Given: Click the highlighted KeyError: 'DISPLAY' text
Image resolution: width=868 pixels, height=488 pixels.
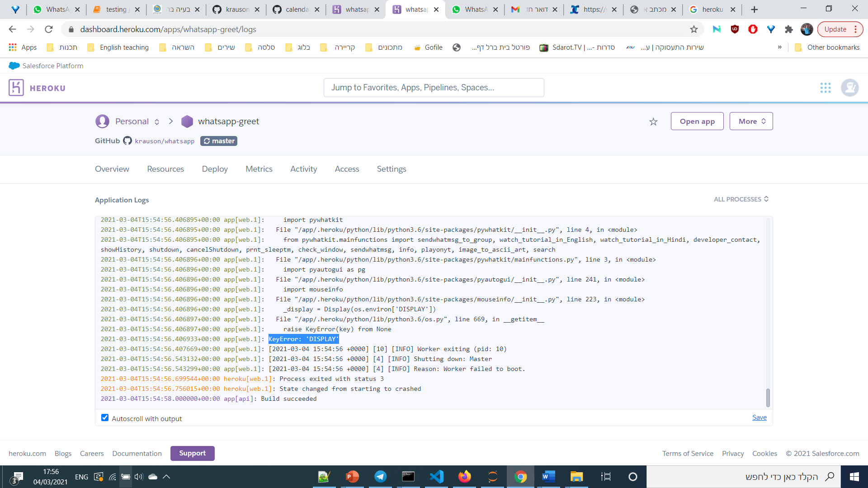Looking at the screenshot, I should tap(303, 339).
